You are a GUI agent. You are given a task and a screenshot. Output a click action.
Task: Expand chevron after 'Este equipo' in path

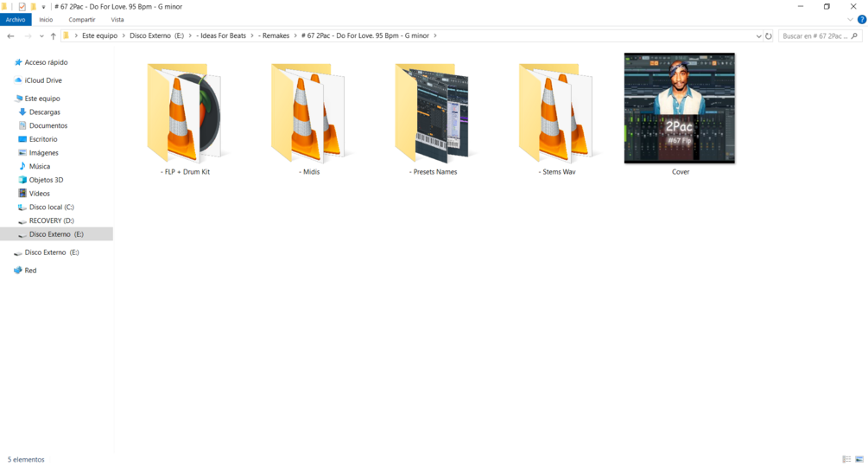point(124,35)
